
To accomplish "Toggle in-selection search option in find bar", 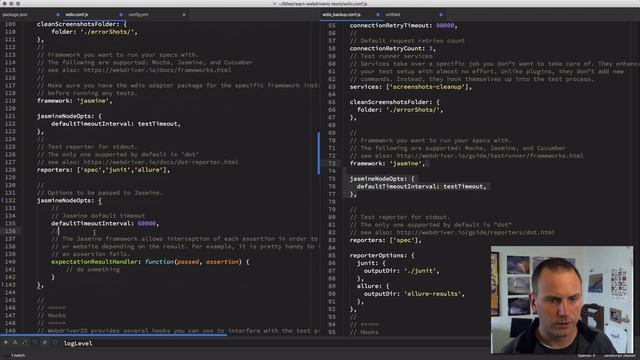I will 45,342.
